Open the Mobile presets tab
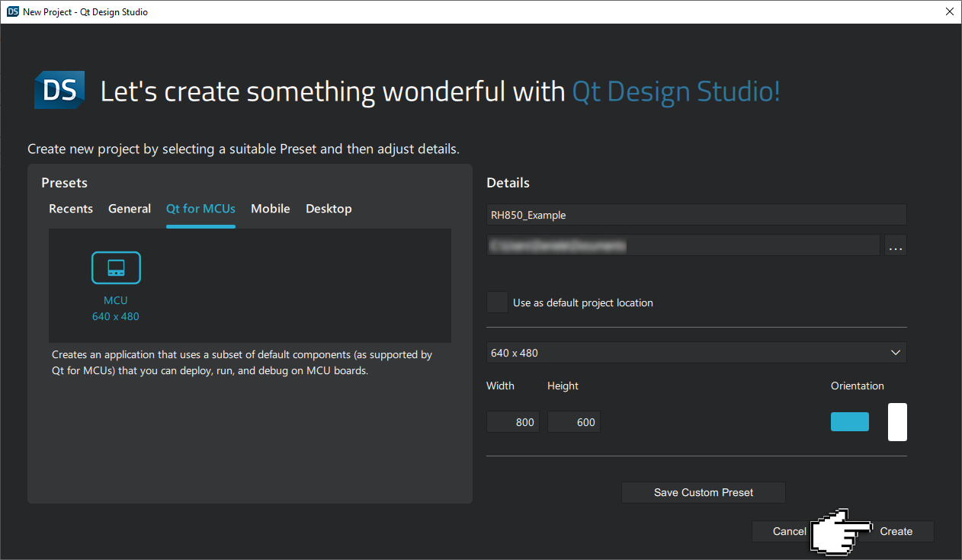Screen dimensions: 962x560 click(x=271, y=208)
